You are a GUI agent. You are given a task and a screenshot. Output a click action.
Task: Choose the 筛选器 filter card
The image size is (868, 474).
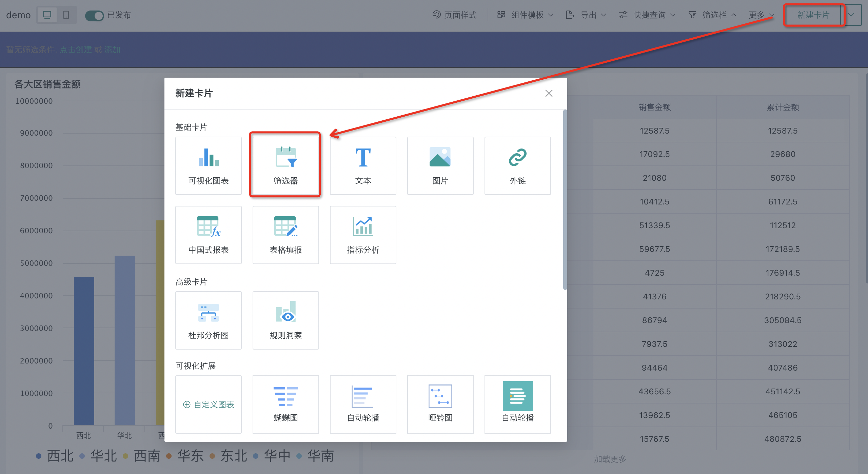(x=285, y=166)
